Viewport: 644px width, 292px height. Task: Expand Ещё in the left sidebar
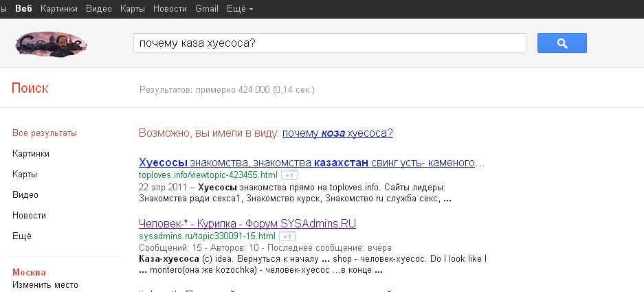click(22, 236)
